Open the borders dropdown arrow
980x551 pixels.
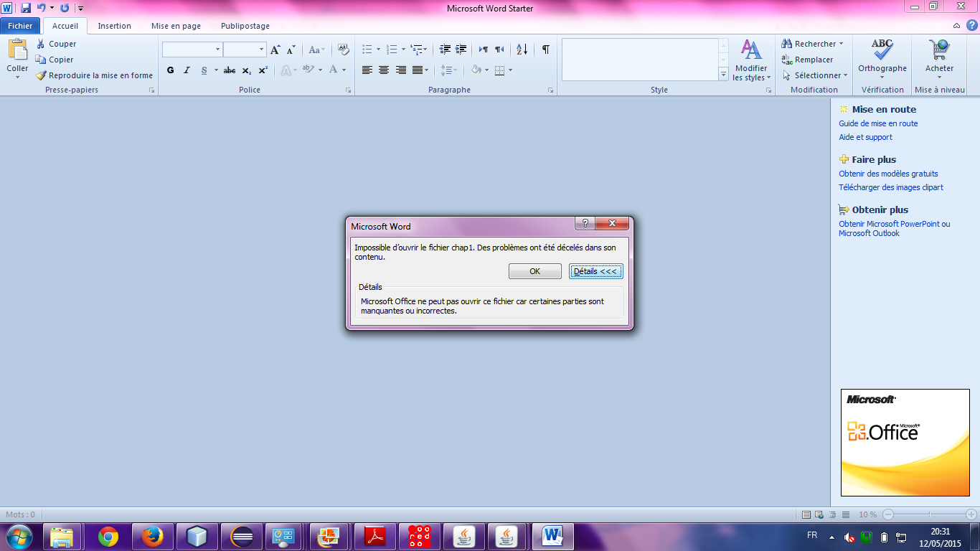click(x=510, y=70)
